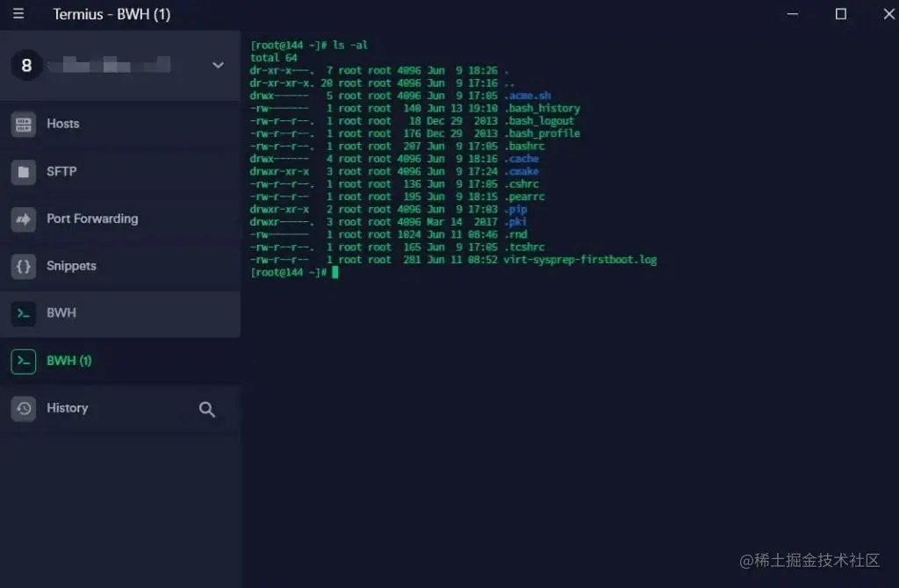Click the Port Forwarding arrows icon

[24, 219]
